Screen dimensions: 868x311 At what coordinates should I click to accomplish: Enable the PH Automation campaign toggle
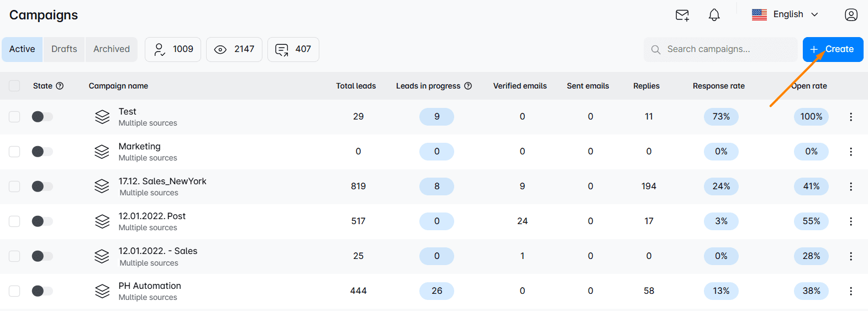pos(42,291)
